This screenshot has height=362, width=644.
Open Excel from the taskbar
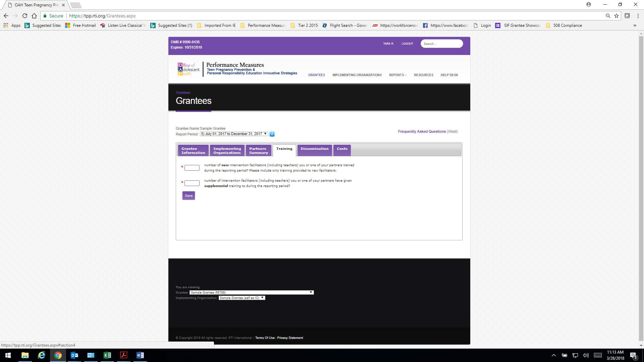click(107, 355)
